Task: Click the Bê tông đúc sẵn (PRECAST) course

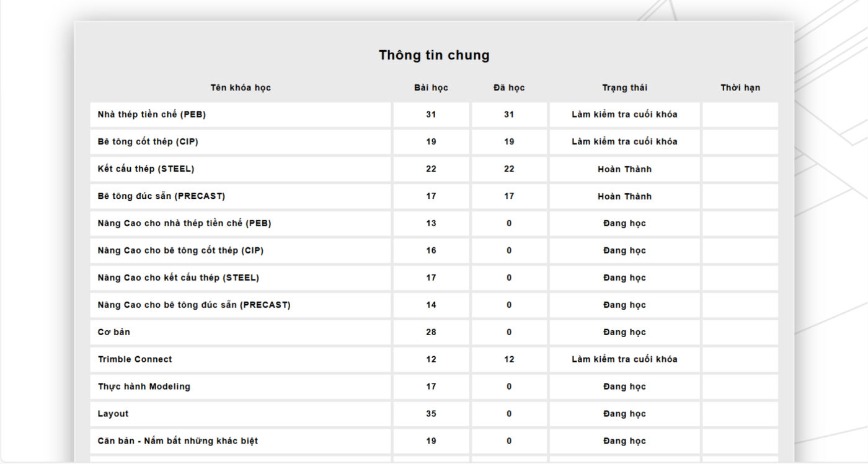Action: (161, 196)
